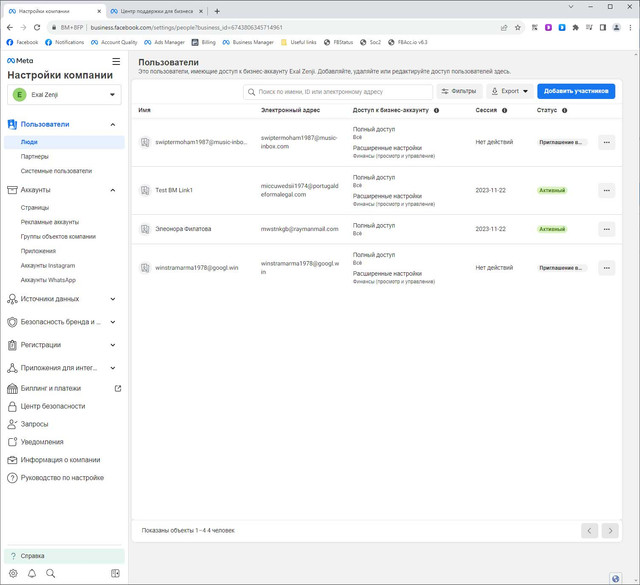Open the hamburger menu next to Meta logo
The width and height of the screenshot is (640, 585).
tap(116, 61)
